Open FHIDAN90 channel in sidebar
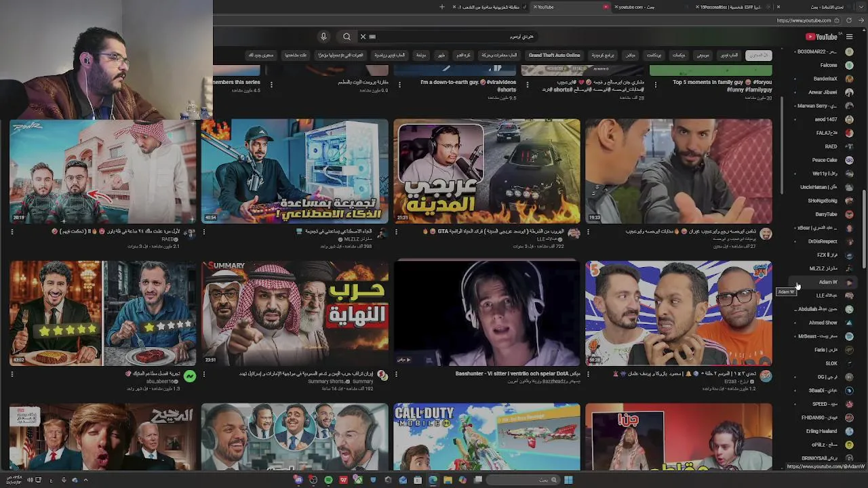This screenshot has width=868, height=488. point(819,418)
